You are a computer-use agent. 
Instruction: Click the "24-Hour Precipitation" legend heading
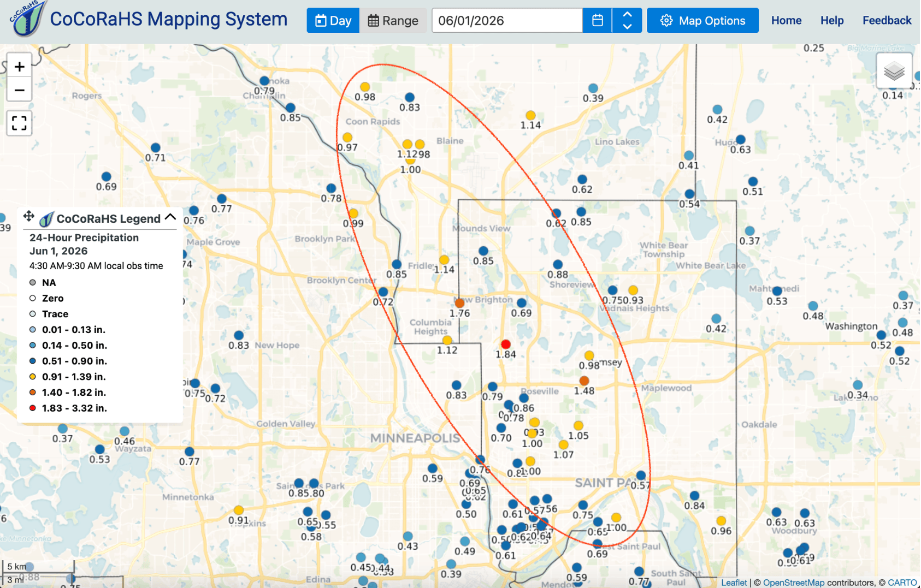tap(84, 237)
